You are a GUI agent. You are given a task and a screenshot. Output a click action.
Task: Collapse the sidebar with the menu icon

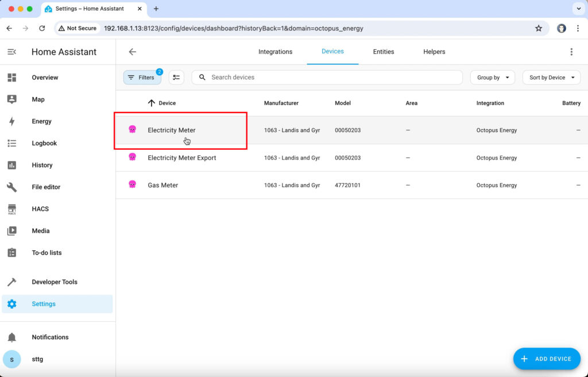pyautogui.click(x=11, y=52)
